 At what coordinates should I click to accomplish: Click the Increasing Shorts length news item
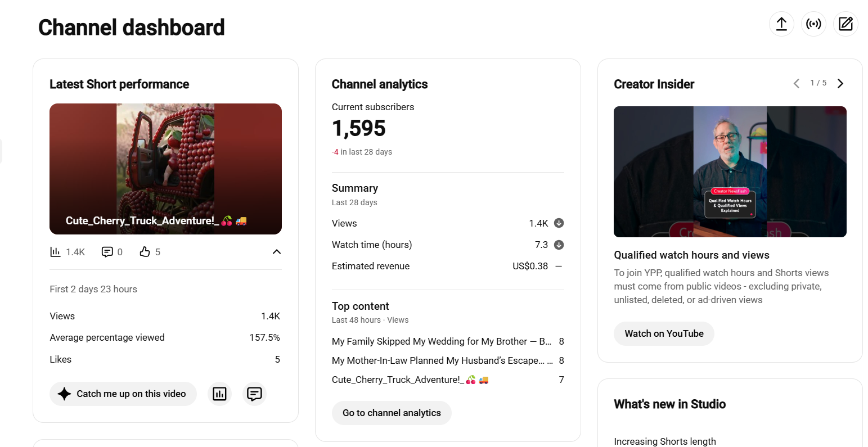point(665,441)
